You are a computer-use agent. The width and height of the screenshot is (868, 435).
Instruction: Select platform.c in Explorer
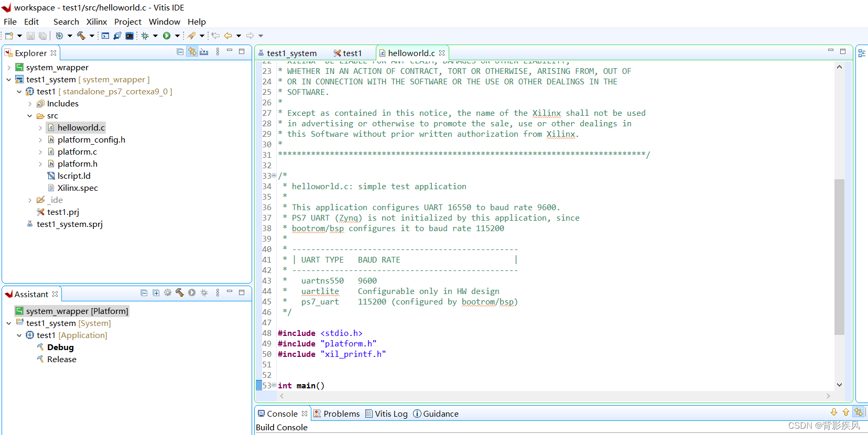[77, 152]
